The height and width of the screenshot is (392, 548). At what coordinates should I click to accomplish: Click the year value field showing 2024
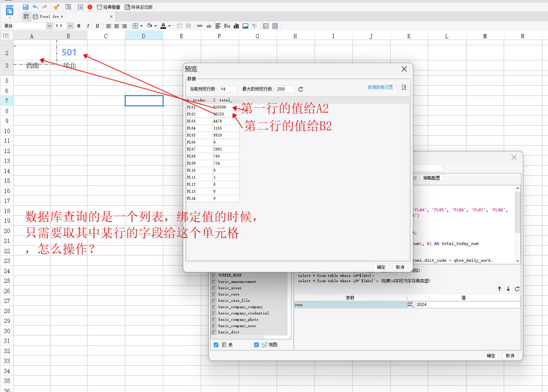pos(467,305)
